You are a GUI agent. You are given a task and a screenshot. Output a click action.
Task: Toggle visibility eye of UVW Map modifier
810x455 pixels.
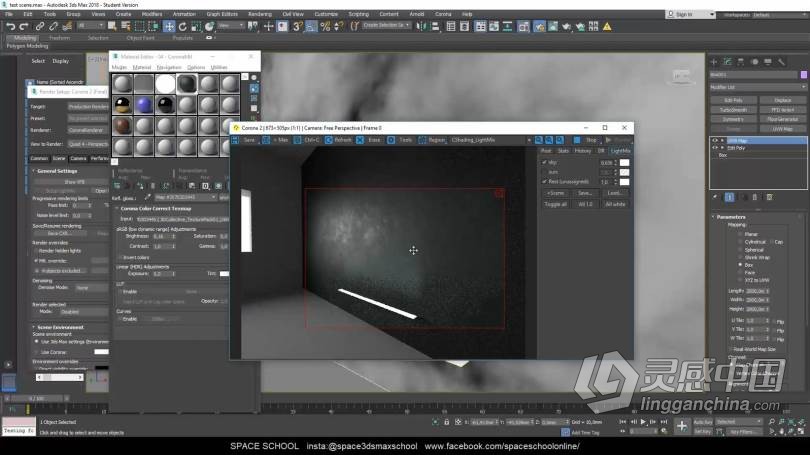coord(715,140)
